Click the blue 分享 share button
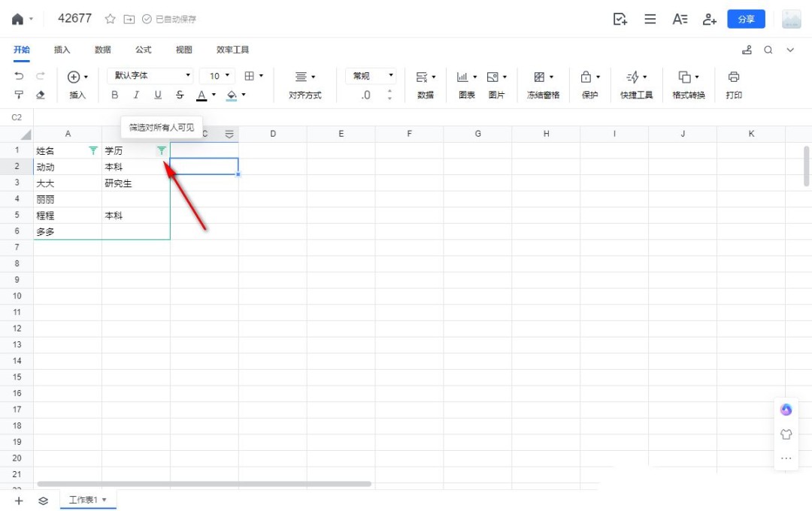This screenshot has width=812, height=511. click(x=746, y=19)
